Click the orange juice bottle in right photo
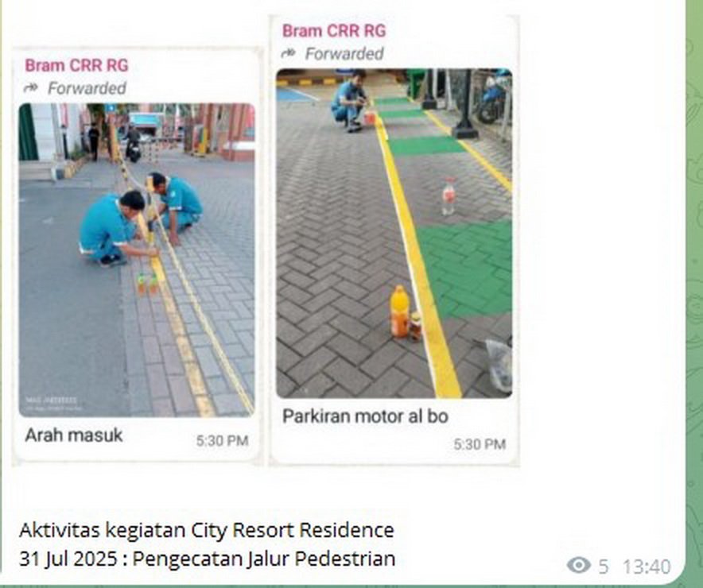 (399, 311)
